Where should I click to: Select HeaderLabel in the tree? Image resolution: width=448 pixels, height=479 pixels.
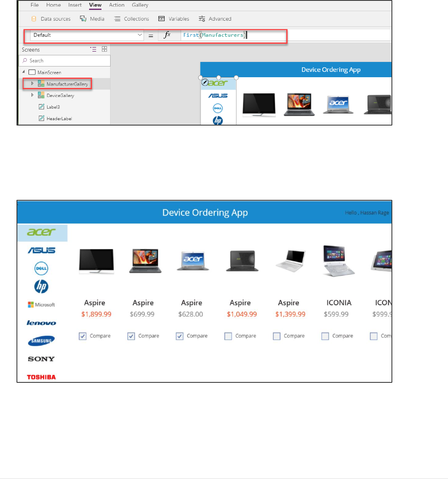coord(59,119)
